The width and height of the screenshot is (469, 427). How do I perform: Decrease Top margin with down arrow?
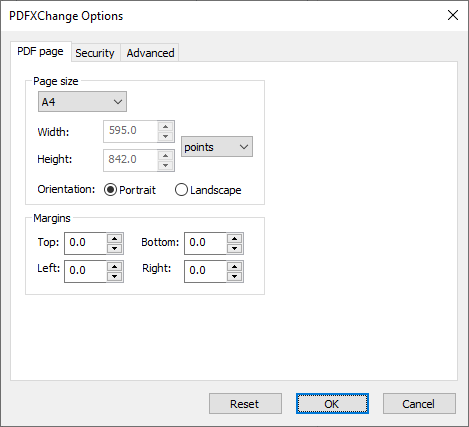coord(115,248)
